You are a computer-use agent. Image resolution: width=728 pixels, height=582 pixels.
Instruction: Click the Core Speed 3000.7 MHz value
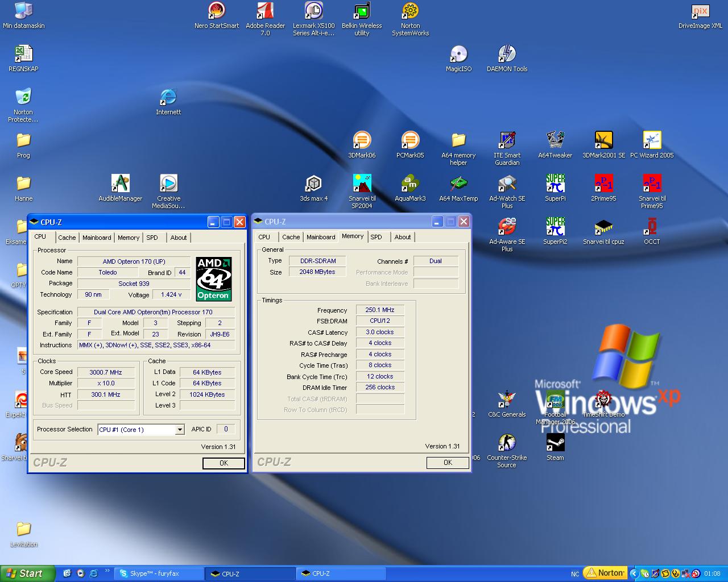[x=106, y=372]
